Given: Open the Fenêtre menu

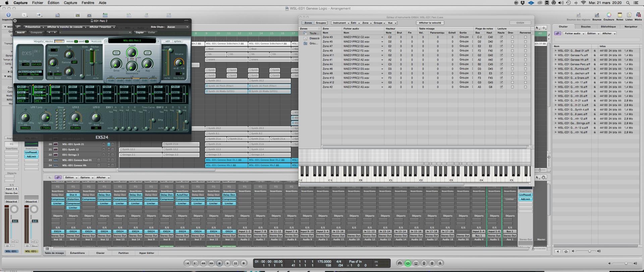Looking at the screenshot, I should coord(88,3).
